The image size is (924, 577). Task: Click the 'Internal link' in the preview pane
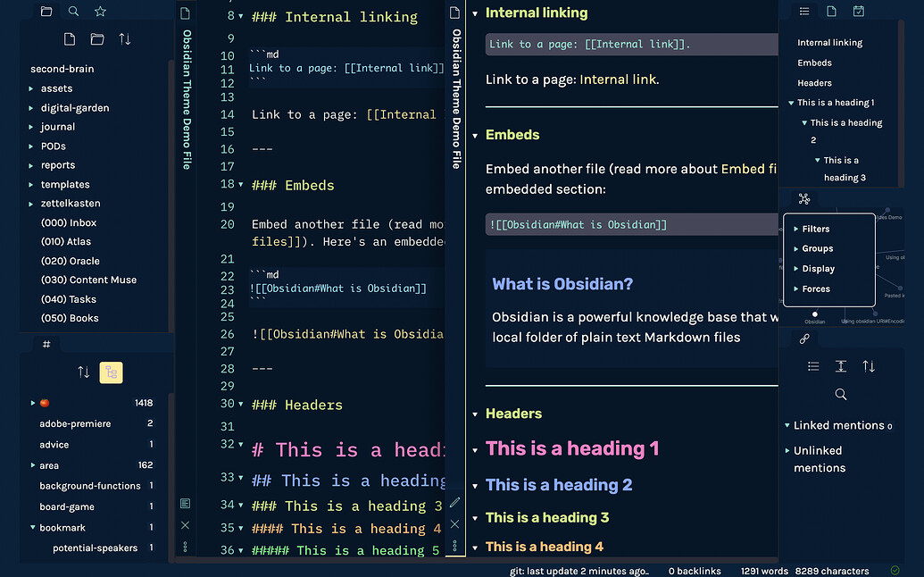(618, 79)
